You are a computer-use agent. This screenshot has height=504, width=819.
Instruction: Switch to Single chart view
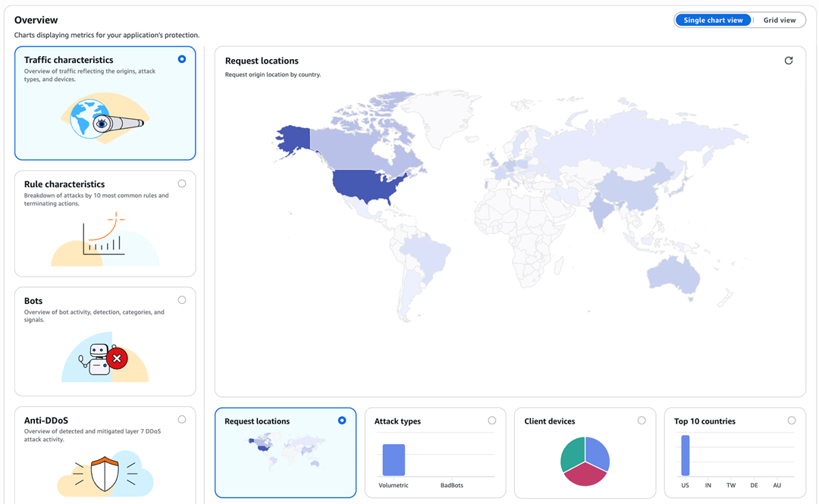click(713, 20)
